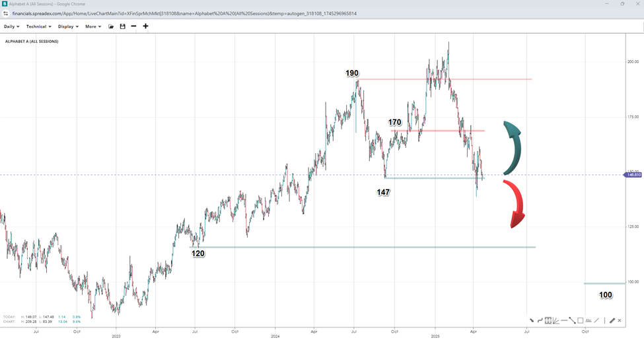Image resolution: width=644 pixels, height=344 pixels.
Task: Select the Fibonacci grid tool
Action: (x=548, y=321)
